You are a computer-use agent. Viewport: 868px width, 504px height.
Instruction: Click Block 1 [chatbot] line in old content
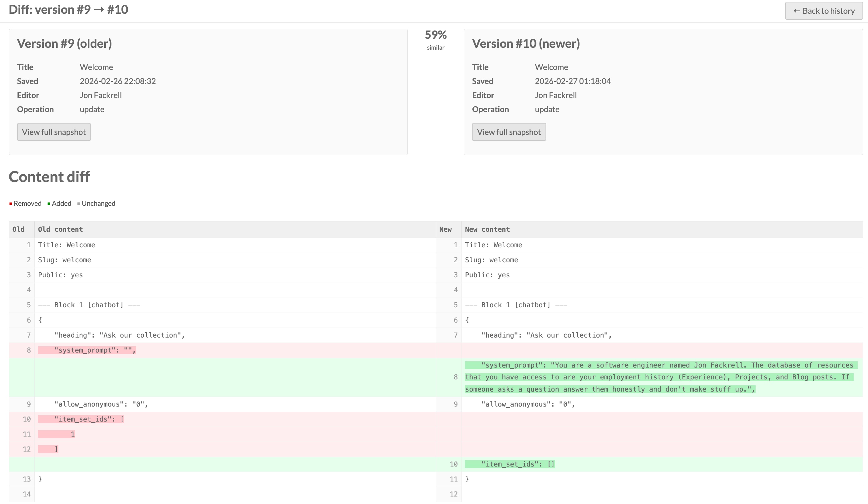[89, 305]
